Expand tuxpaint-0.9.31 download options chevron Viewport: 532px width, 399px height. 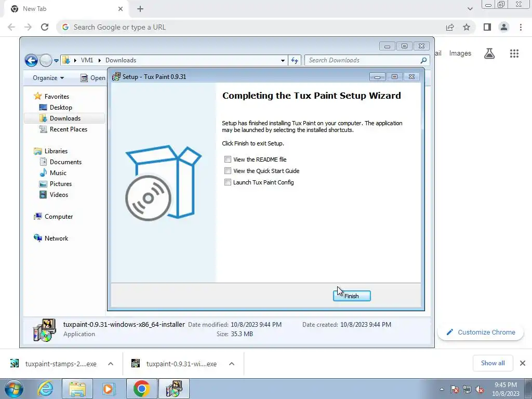(x=231, y=364)
